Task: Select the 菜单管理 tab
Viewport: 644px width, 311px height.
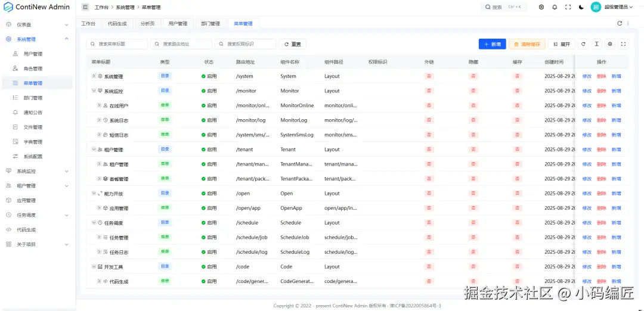Action: pos(243,23)
